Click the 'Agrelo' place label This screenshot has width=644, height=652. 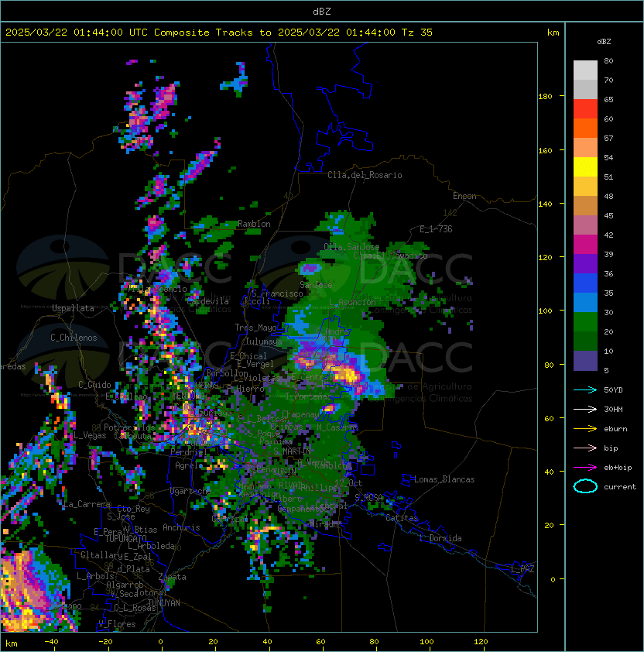point(189,465)
